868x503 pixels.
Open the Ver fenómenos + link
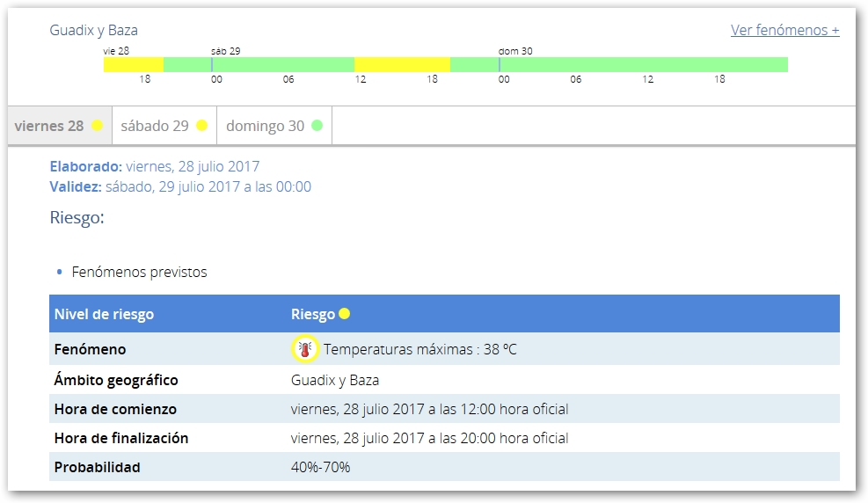click(x=784, y=30)
